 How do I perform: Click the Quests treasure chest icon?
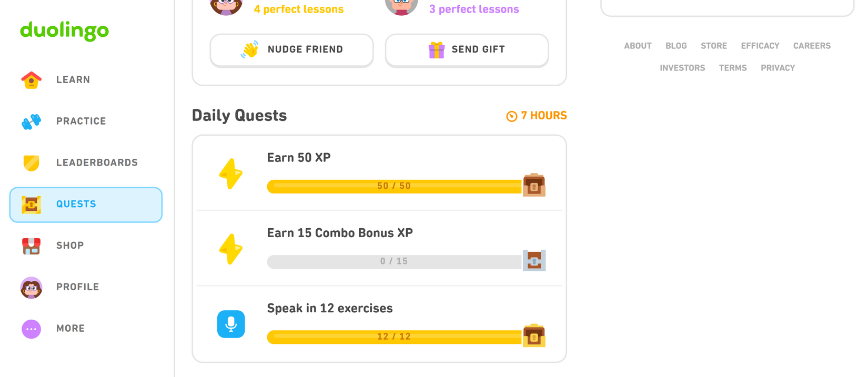tap(31, 204)
